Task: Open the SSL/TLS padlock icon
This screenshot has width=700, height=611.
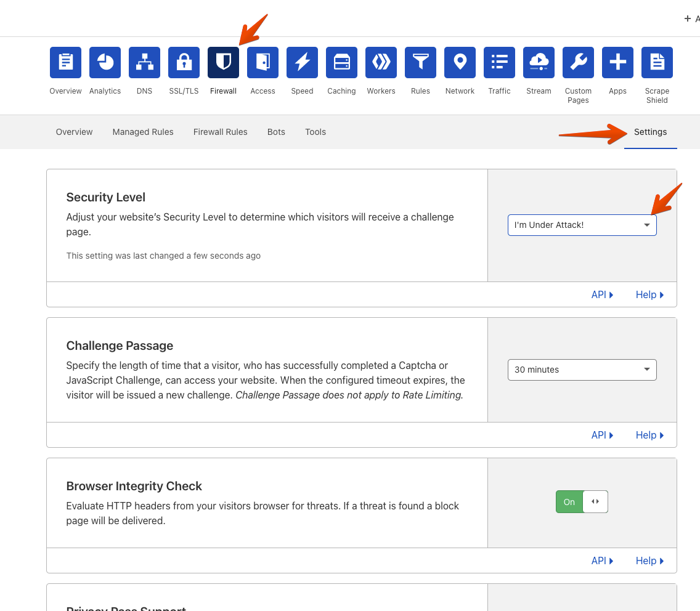Action: click(x=184, y=62)
